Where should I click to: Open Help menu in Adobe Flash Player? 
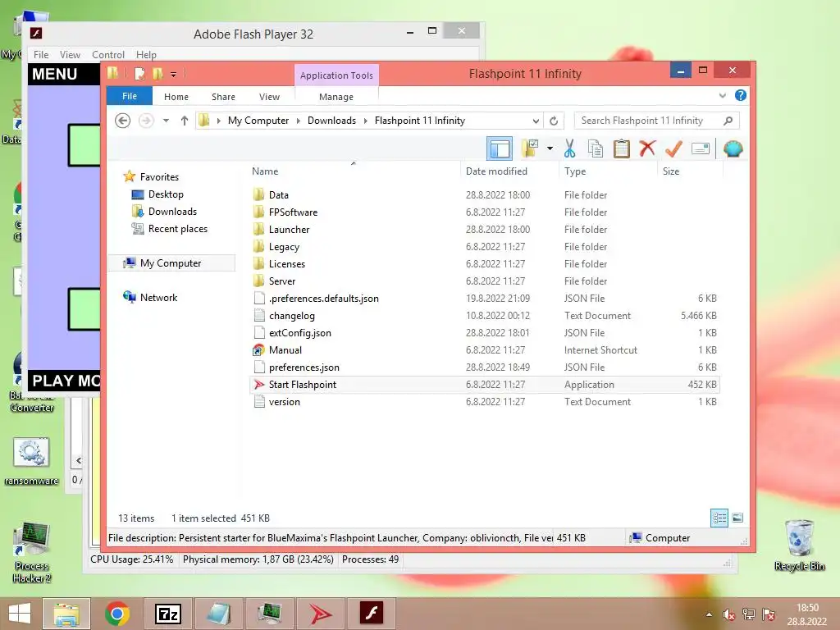click(146, 55)
